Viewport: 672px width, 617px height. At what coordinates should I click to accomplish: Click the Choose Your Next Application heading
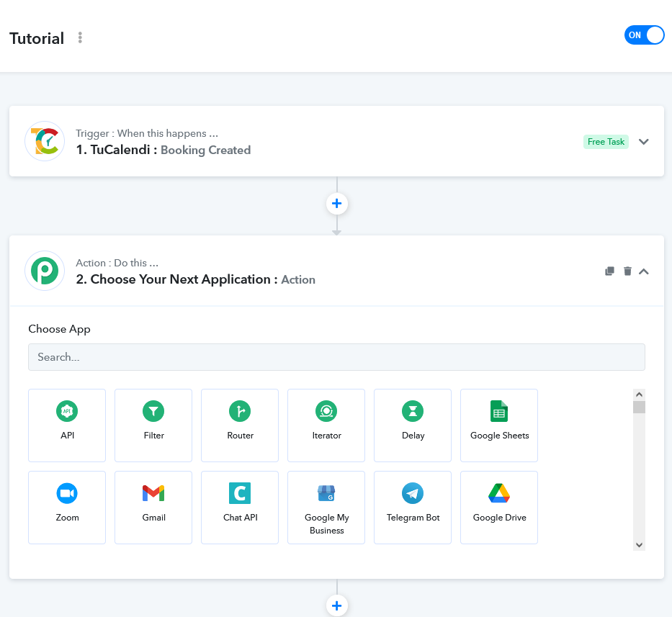click(x=195, y=279)
